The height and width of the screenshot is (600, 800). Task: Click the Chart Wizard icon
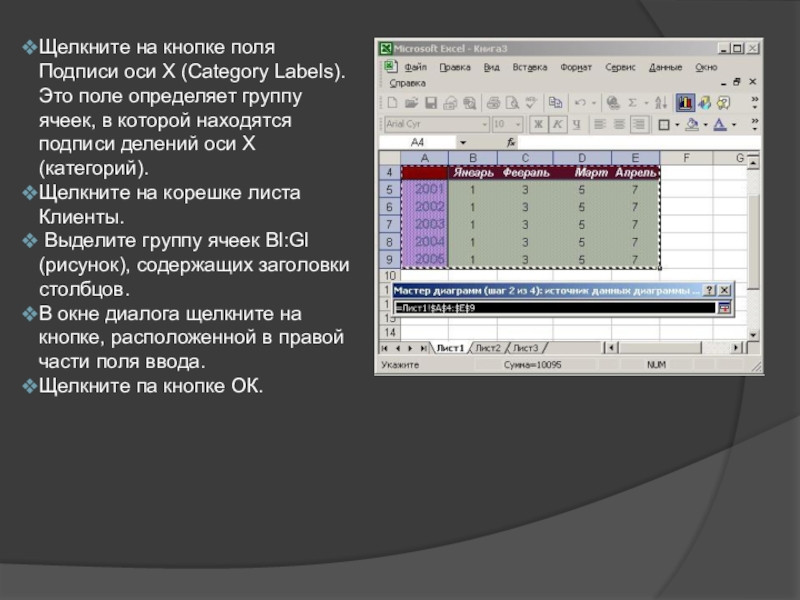685,103
